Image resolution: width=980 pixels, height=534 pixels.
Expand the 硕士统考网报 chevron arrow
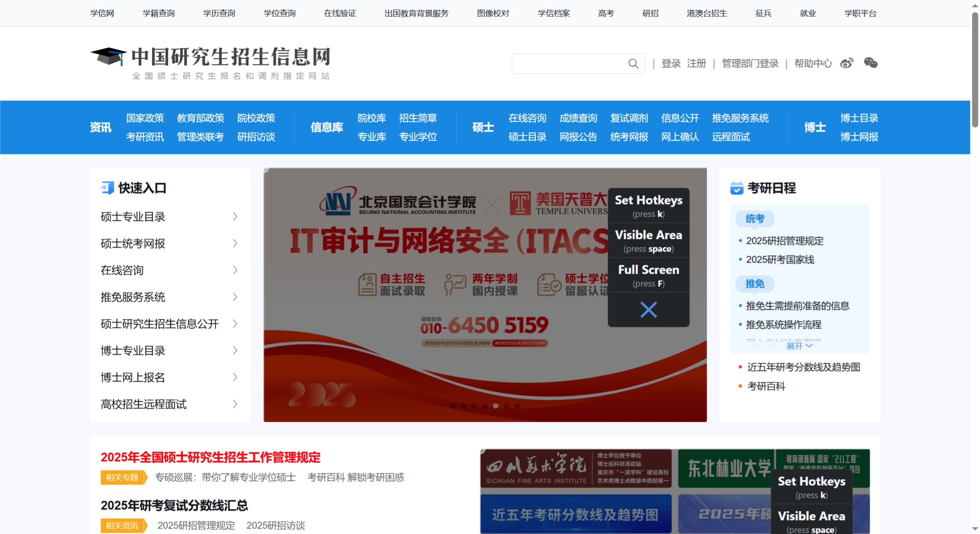235,244
